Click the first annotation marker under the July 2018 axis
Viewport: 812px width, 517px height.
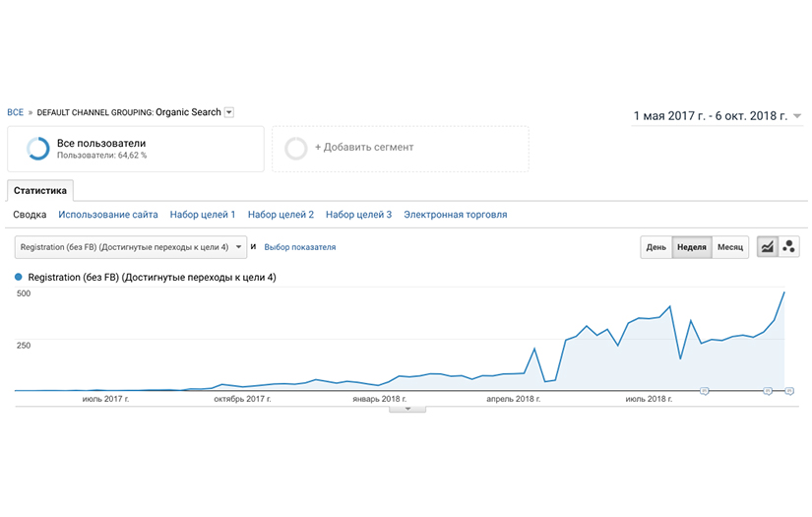[705, 391]
